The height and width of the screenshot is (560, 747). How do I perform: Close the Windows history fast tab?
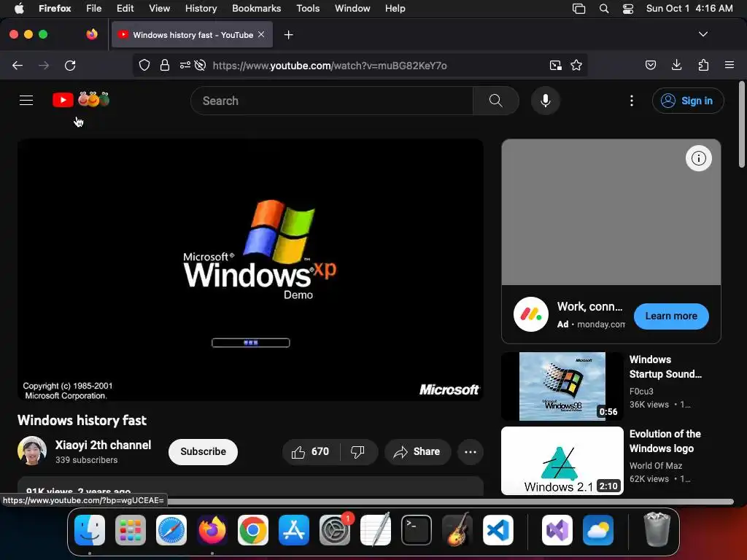(261, 34)
